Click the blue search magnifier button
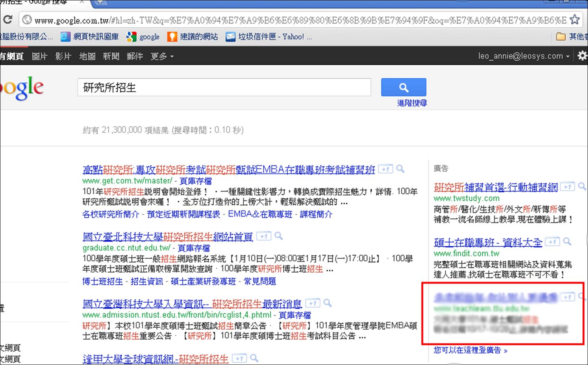Viewport: 588px width, 365px height. (404, 87)
